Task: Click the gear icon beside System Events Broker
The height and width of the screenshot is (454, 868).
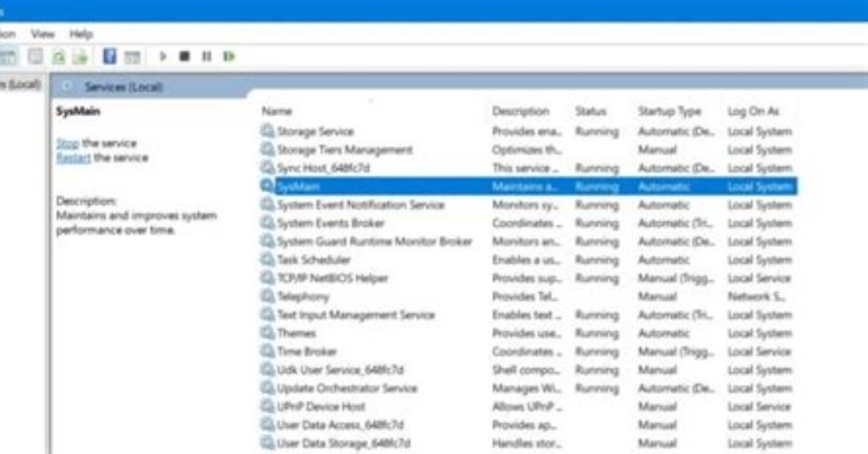Action: [268, 223]
